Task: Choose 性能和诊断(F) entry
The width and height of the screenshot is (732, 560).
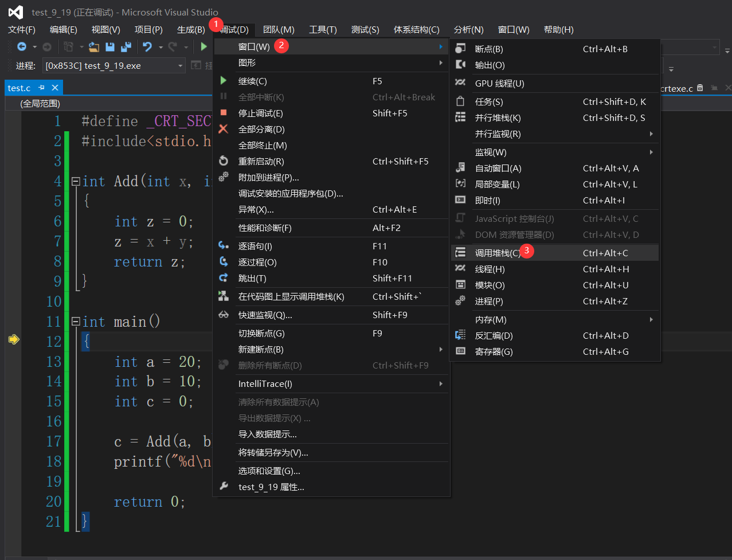Action: coord(331,228)
